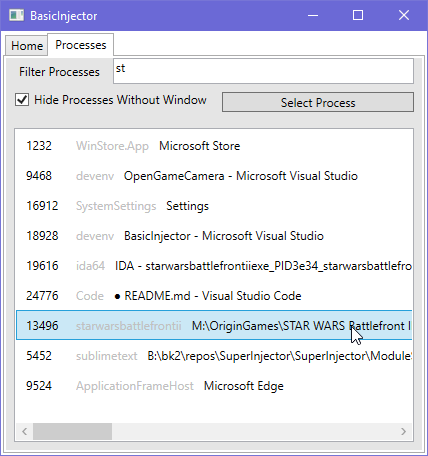Select README.md - Visual Studio Code row
This screenshot has width=428, height=456.
[214, 296]
